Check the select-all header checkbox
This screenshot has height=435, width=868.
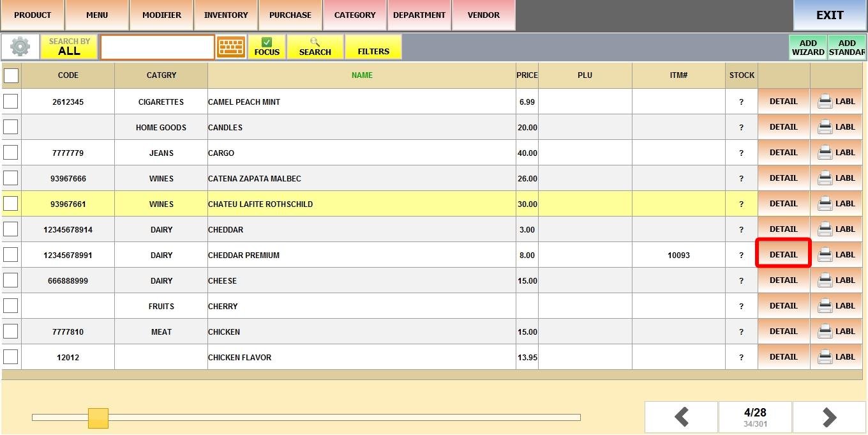(x=11, y=76)
